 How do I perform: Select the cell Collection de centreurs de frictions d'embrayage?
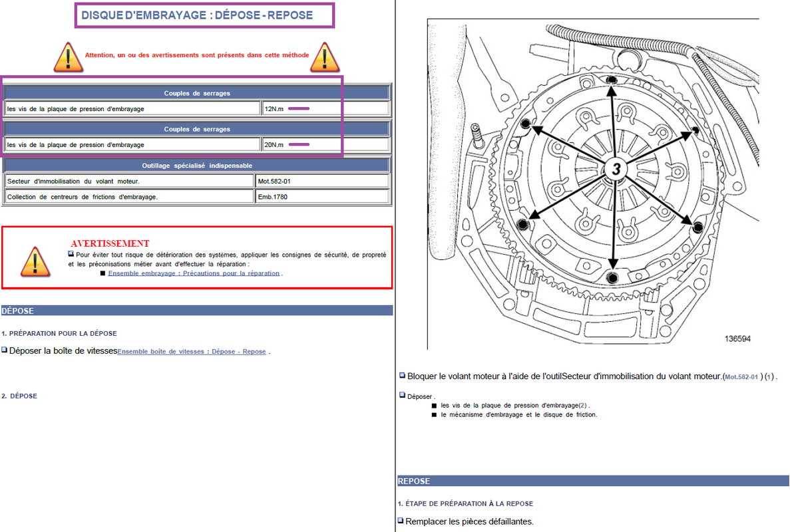coord(130,197)
